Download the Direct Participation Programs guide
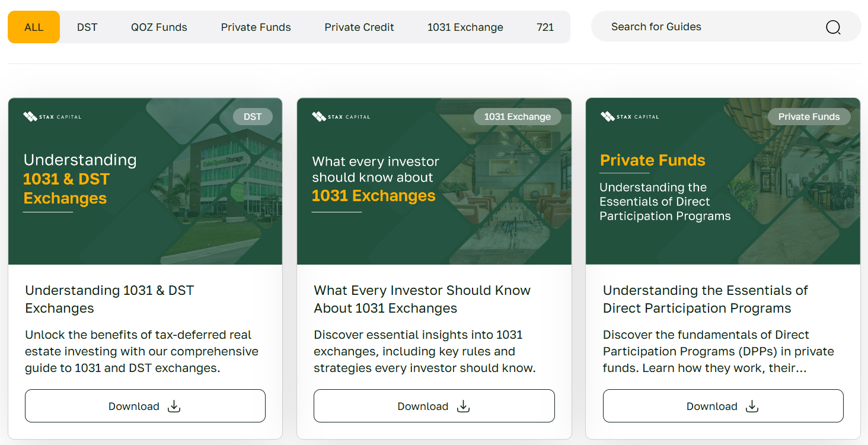This screenshot has width=868, height=445. pos(723,406)
